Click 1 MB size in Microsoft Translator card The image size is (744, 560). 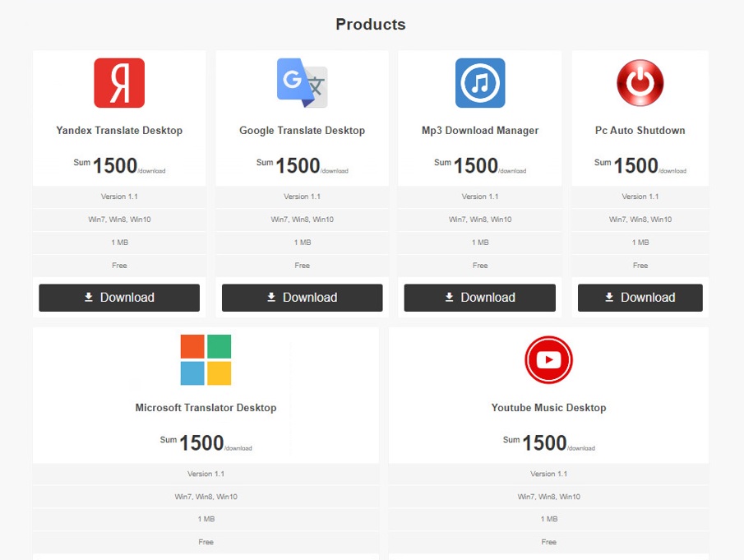click(206, 519)
